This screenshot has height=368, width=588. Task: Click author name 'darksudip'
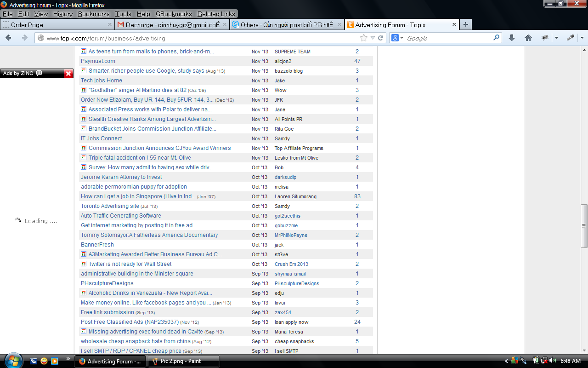coord(285,177)
